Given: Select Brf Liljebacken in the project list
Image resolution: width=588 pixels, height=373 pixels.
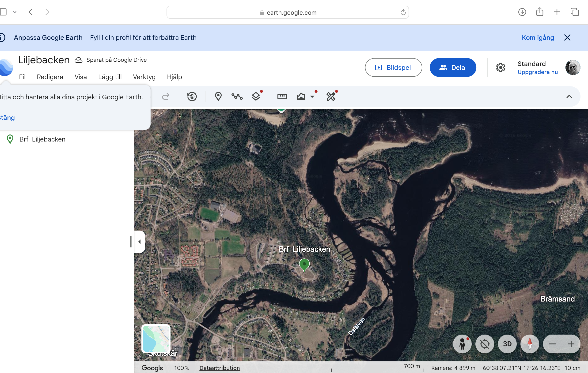Looking at the screenshot, I should [x=42, y=139].
